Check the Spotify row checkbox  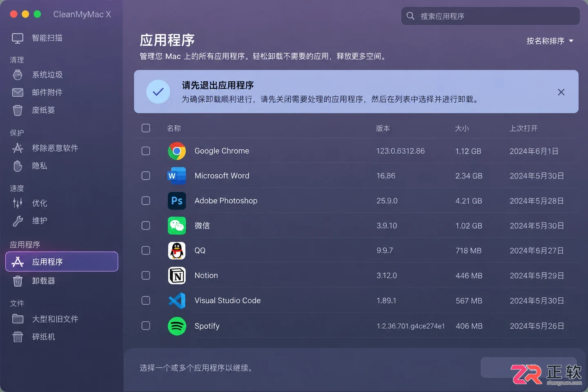pyautogui.click(x=146, y=326)
